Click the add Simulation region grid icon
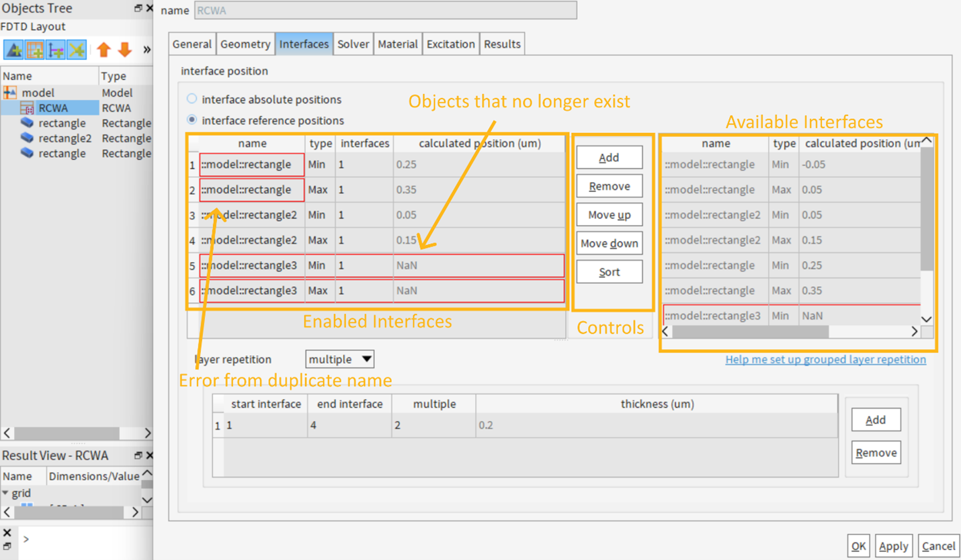 coord(35,50)
